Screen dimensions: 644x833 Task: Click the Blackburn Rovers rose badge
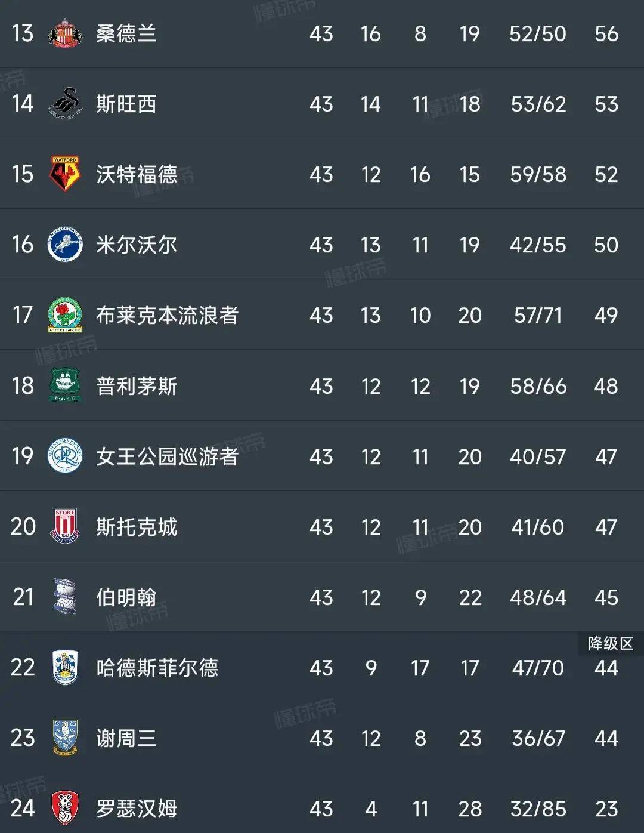[64, 315]
